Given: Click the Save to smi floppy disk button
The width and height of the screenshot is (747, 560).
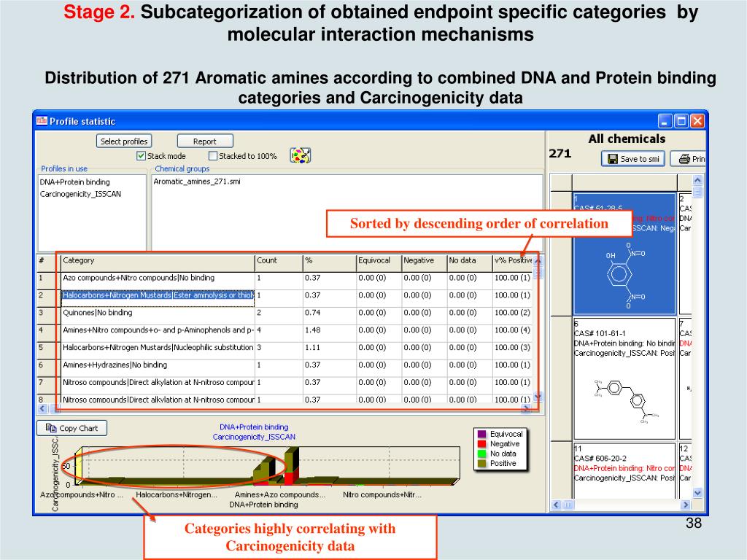Looking at the screenshot, I should [632, 159].
